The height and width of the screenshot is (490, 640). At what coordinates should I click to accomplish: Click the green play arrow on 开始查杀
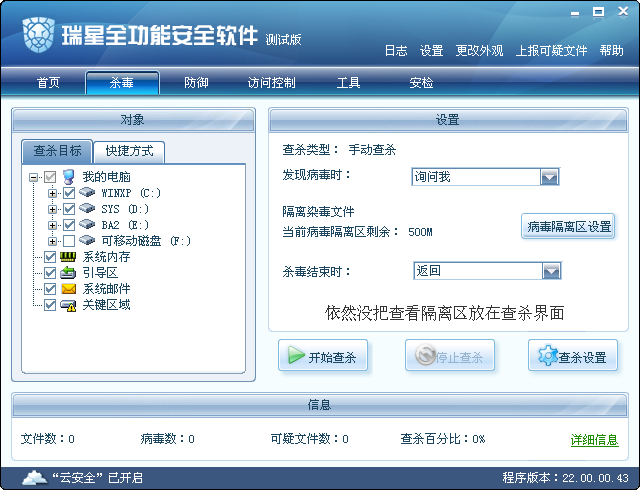pyautogui.click(x=296, y=355)
